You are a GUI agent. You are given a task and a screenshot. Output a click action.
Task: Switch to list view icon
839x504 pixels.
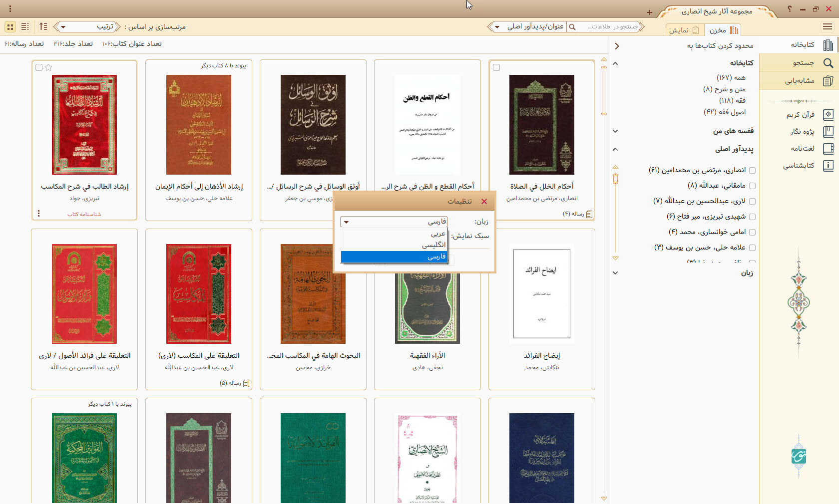[x=25, y=26]
